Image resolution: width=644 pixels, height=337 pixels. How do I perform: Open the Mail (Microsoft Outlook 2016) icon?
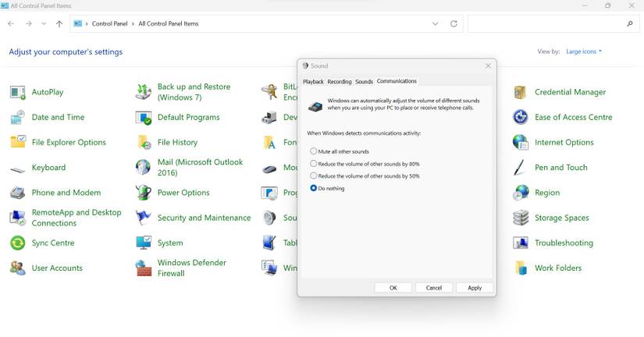(144, 167)
